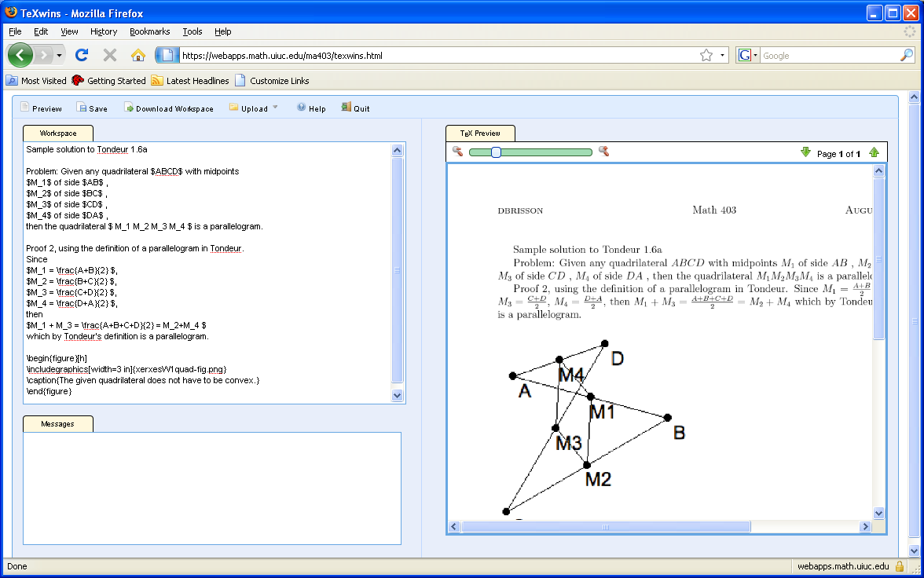Click the zoom in magnifier in preview

(x=603, y=152)
